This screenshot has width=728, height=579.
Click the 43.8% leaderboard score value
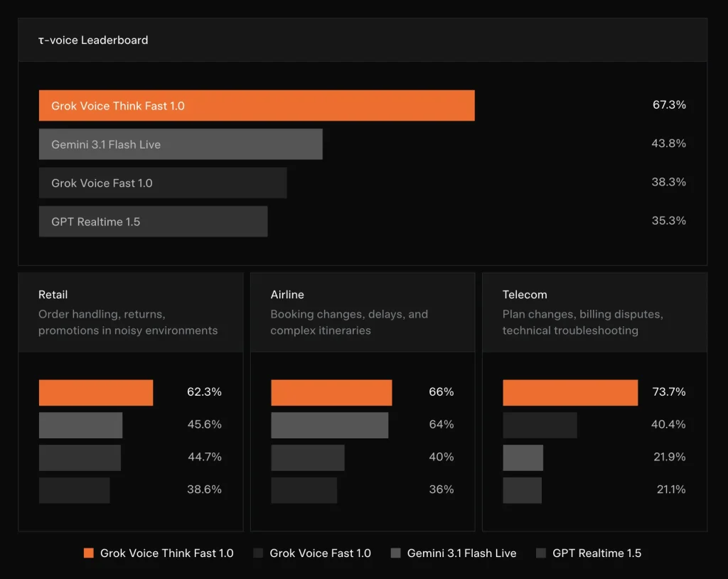click(x=669, y=144)
